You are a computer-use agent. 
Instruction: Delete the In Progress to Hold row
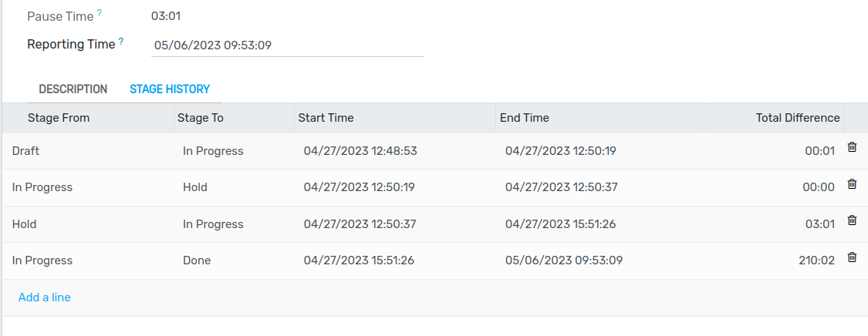pyautogui.click(x=852, y=184)
